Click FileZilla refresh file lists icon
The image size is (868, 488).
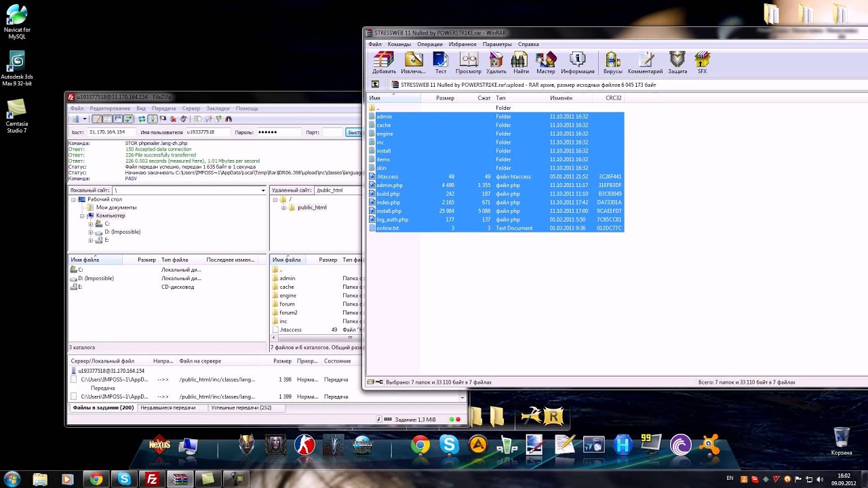click(x=142, y=119)
